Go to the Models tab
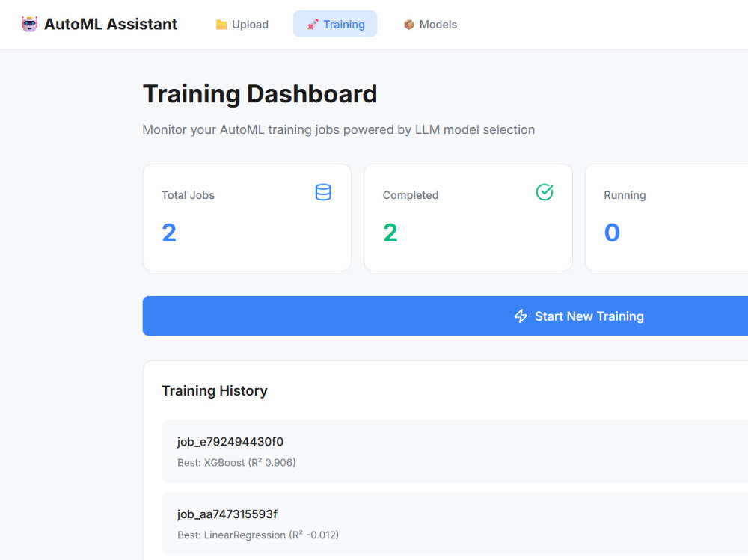The height and width of the screenshot is (560, 748). [430, 25]
